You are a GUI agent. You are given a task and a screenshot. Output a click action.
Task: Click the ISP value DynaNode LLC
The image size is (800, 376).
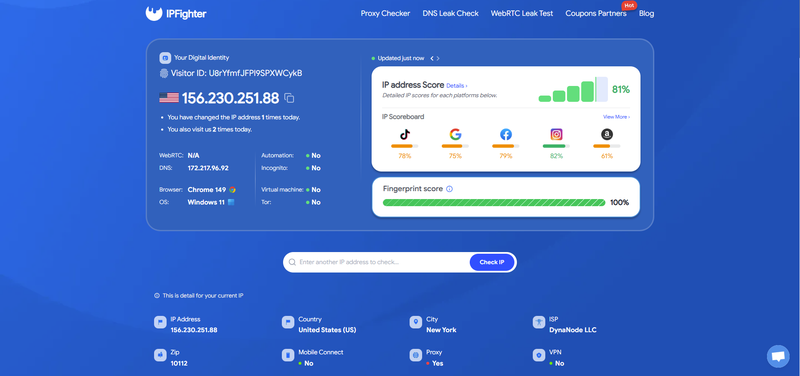tap(573, 330)
